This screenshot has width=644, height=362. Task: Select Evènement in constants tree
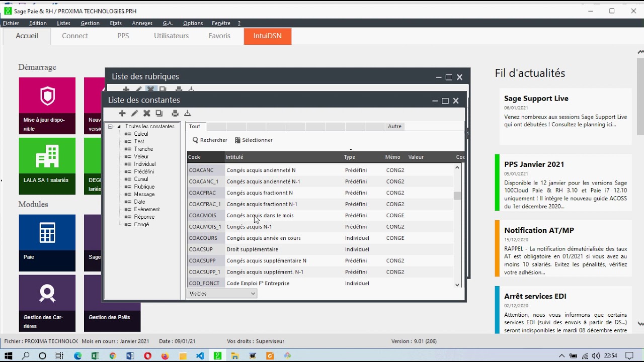tap(147, 210)
